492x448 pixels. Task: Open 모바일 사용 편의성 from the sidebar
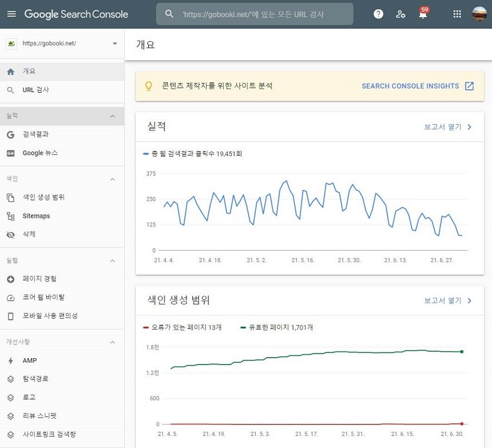(x=62, y=316)
